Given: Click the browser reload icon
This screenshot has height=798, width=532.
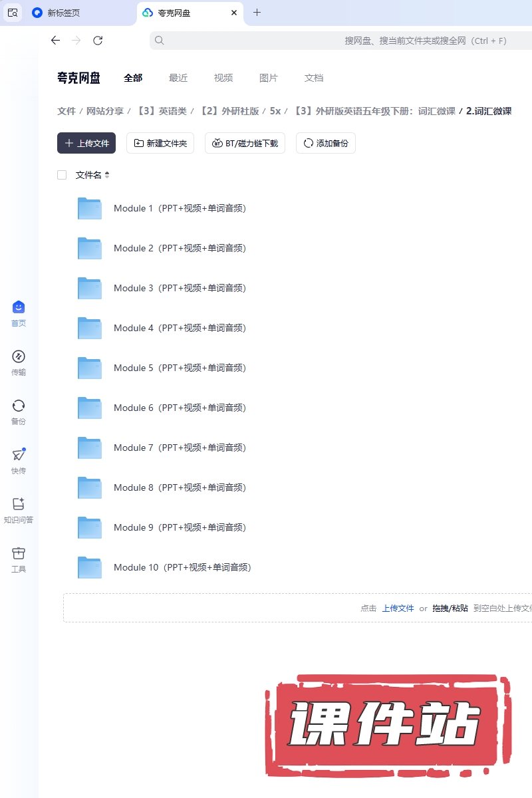Looking at the screenshot, I should (x=98, y=41).
